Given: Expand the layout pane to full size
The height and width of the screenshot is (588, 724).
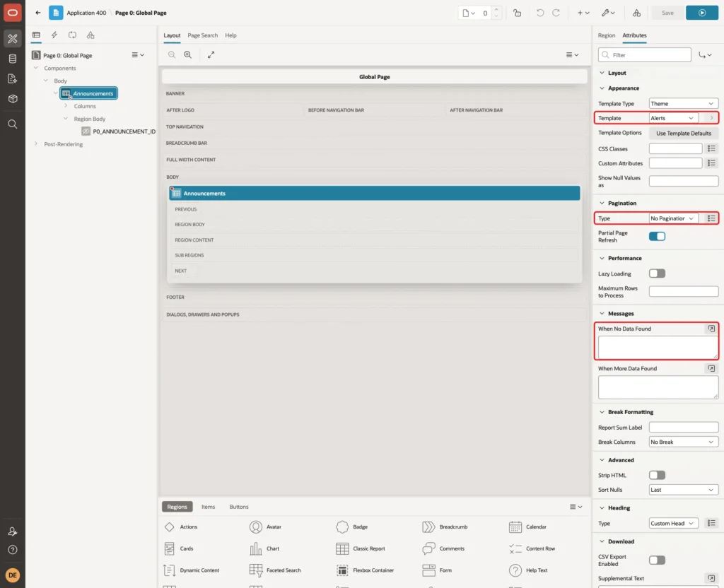Looking at the screenshot, I should coord(211,54).
